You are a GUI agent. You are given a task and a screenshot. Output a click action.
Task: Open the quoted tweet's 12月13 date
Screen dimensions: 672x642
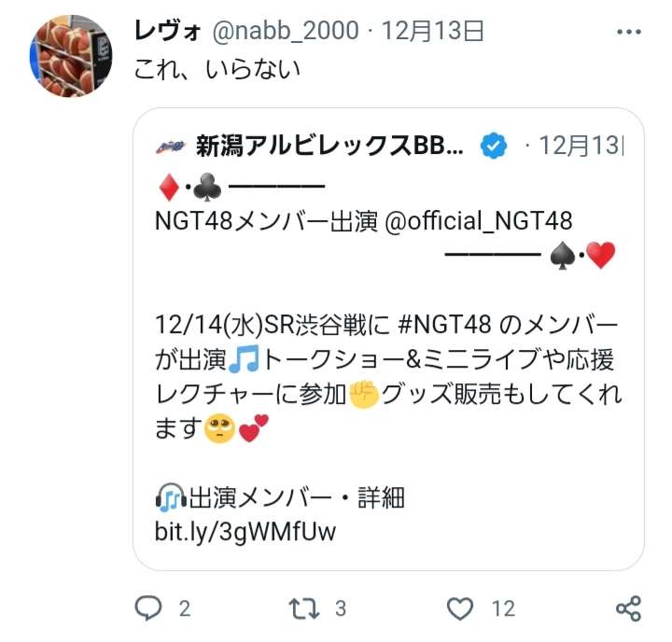[581, 146]
